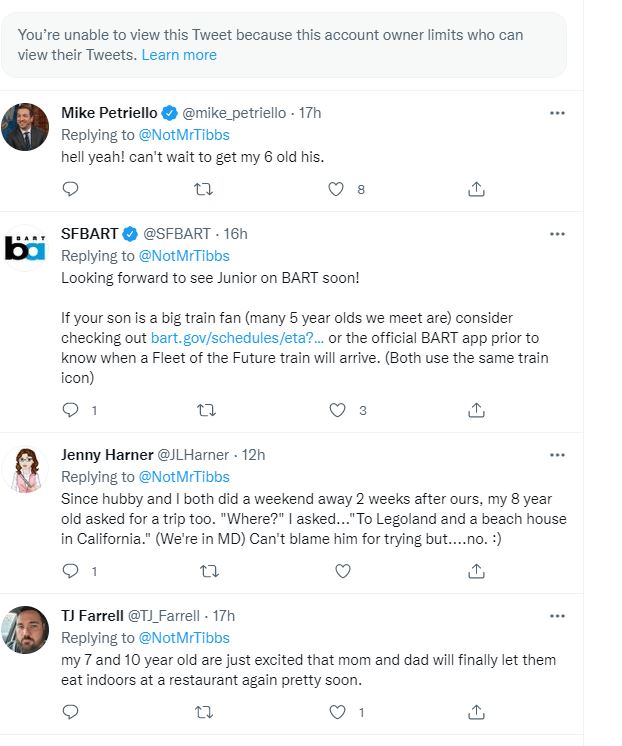
Task: Reply to Mike Petriello's tweet
Action: (x=70, y=189)
